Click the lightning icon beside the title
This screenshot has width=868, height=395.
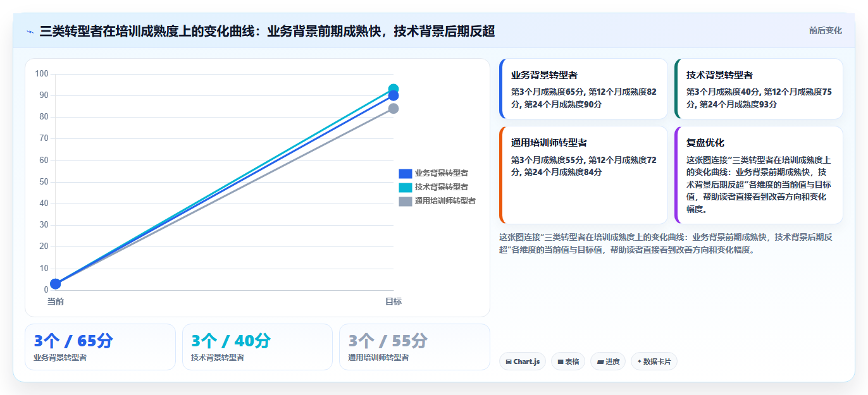[x=30, y=31]
